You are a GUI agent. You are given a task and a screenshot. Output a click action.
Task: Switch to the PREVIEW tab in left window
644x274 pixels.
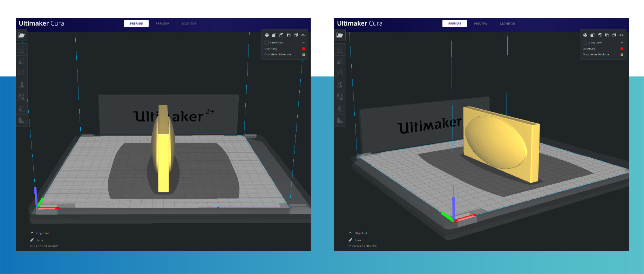pos(162,23)
